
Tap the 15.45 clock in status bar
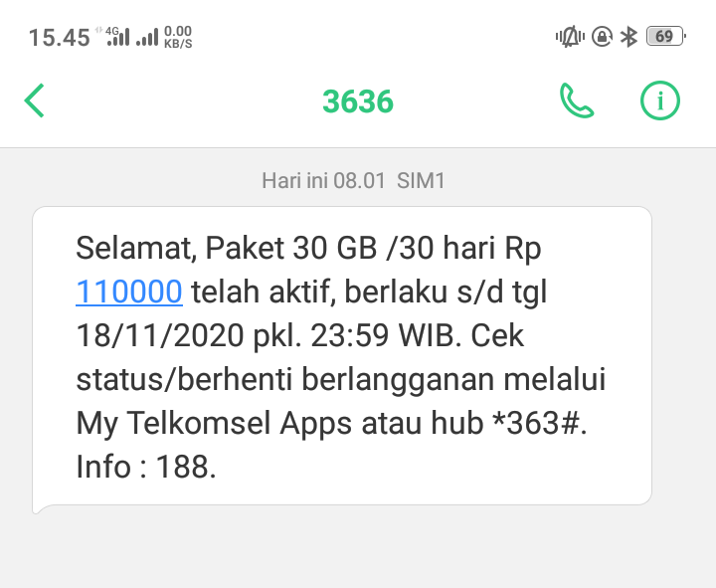coord(60,37)
